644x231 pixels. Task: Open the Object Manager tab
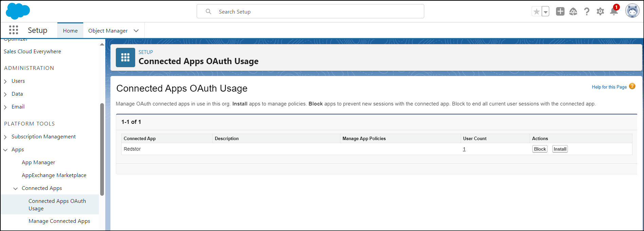[x=108, y=31]
